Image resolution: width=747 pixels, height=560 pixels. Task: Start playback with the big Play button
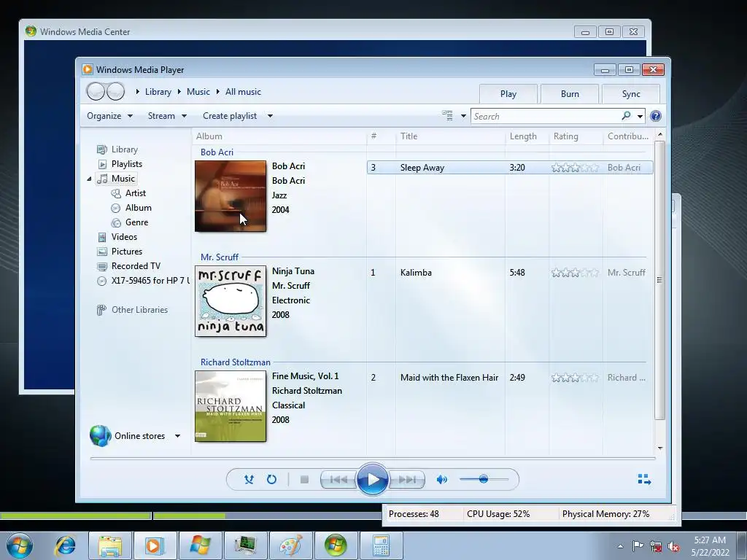372,480
